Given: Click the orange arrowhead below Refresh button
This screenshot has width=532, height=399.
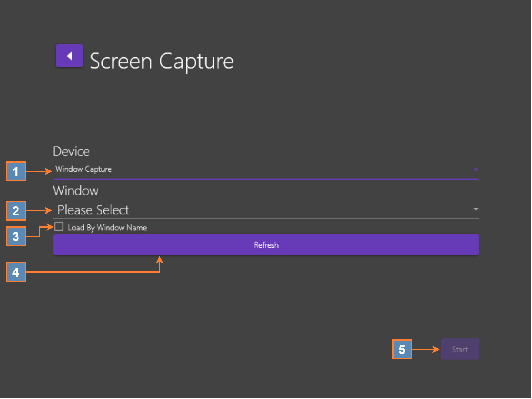Looking at the screenshot, I should (160, 260).
